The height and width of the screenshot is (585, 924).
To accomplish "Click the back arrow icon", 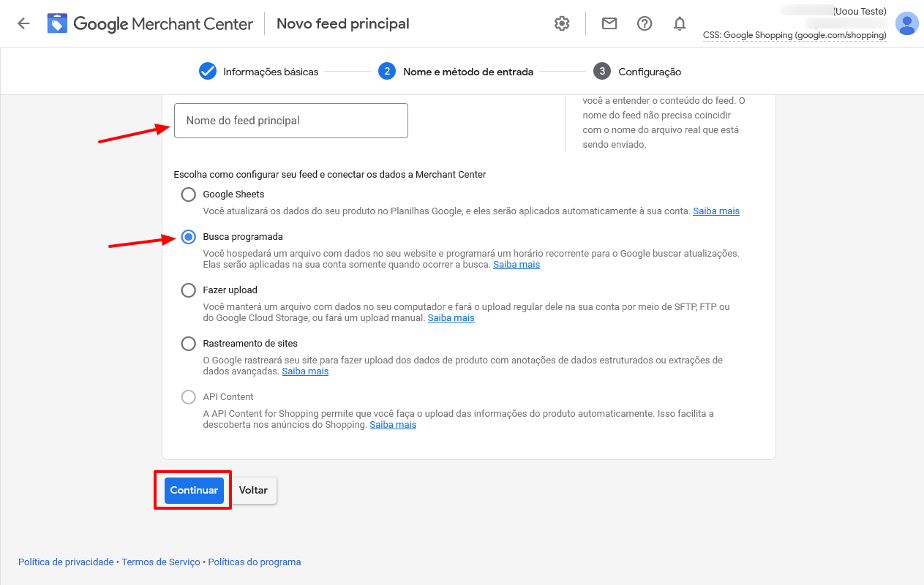I will [x=23, y=23].
